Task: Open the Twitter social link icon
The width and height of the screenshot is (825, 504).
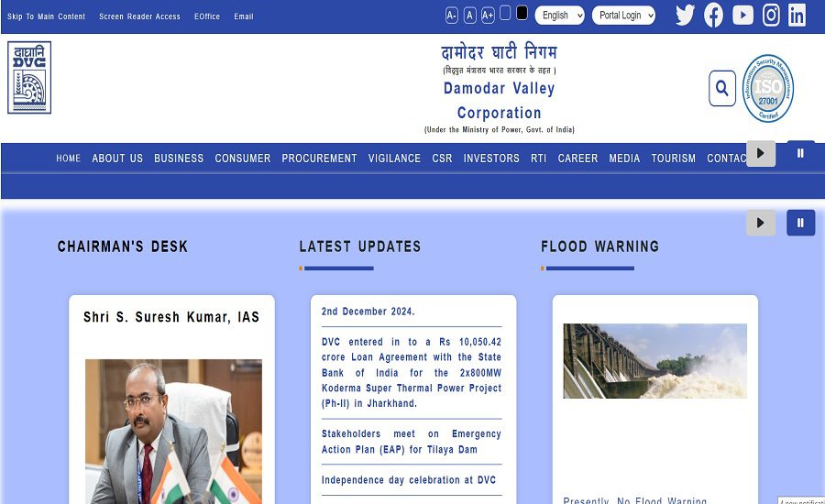Action: click(685, 16)
